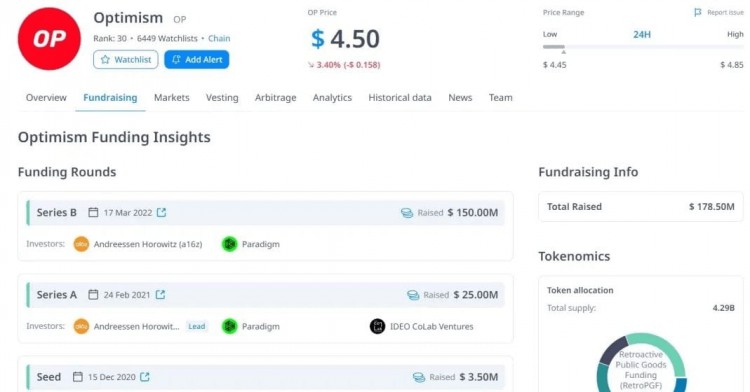Click Paradigm logo in Series A

pyautogui.click(x=230, y=327)
